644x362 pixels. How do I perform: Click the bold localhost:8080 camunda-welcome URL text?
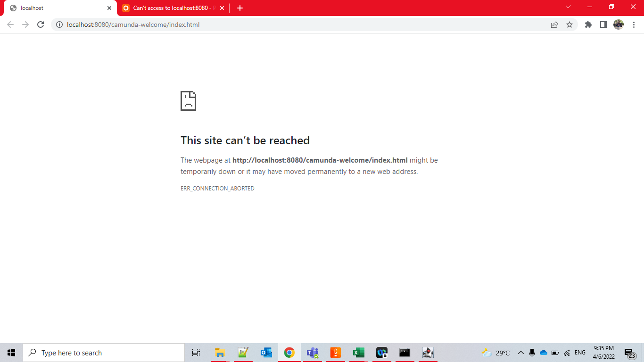point(320,160)
